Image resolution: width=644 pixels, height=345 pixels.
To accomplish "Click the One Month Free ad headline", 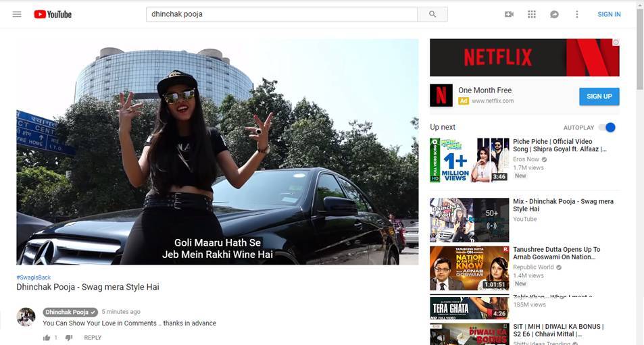I will point(485,90).
